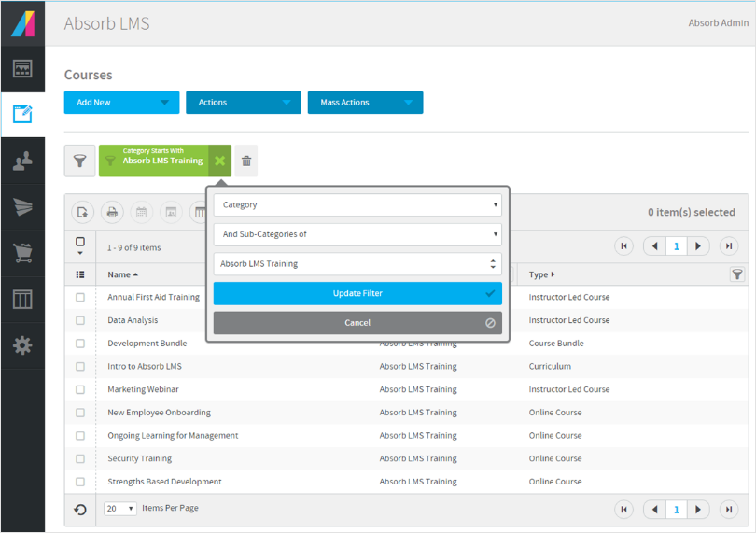Remove the Absorb LMS Training filter
756x533 pixels.
(x=220, y=161)
